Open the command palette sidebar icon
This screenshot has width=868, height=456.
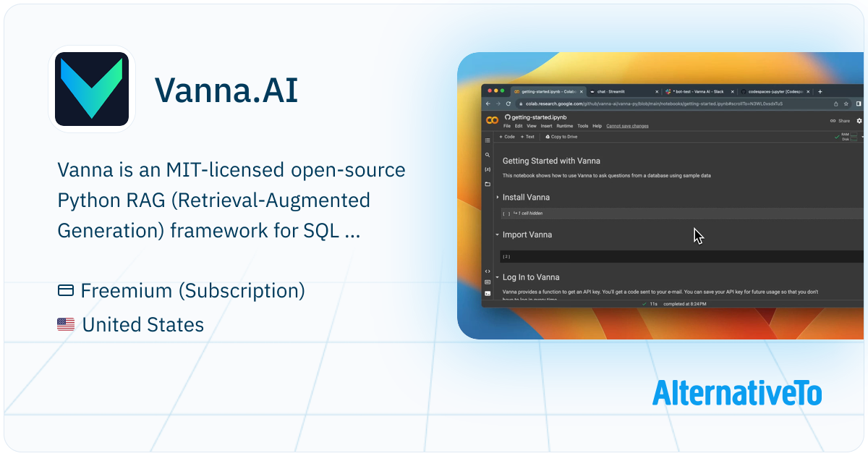[x=488, y=282]
